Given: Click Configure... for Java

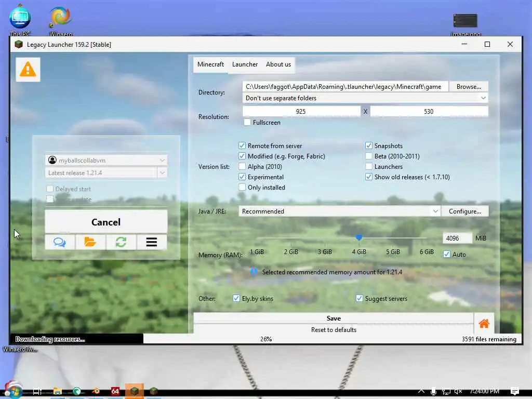Looking at the screenshot, I should [465, 211].
